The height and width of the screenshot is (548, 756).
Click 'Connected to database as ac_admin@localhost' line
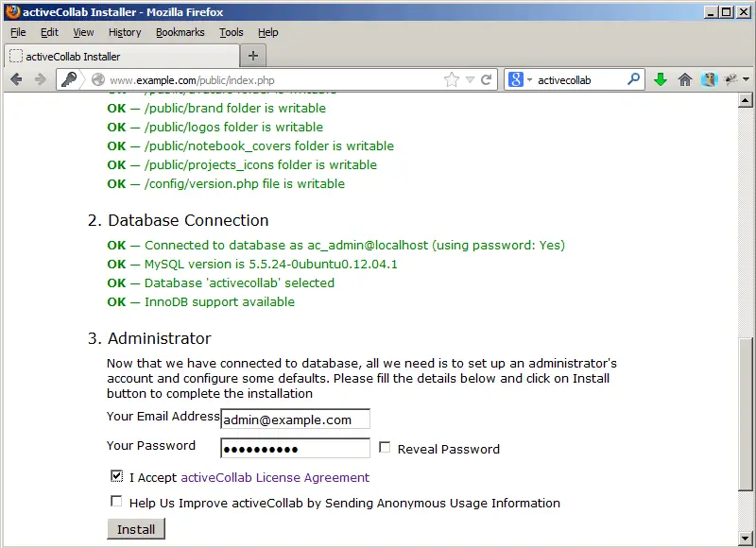click(x=336, y=245)
